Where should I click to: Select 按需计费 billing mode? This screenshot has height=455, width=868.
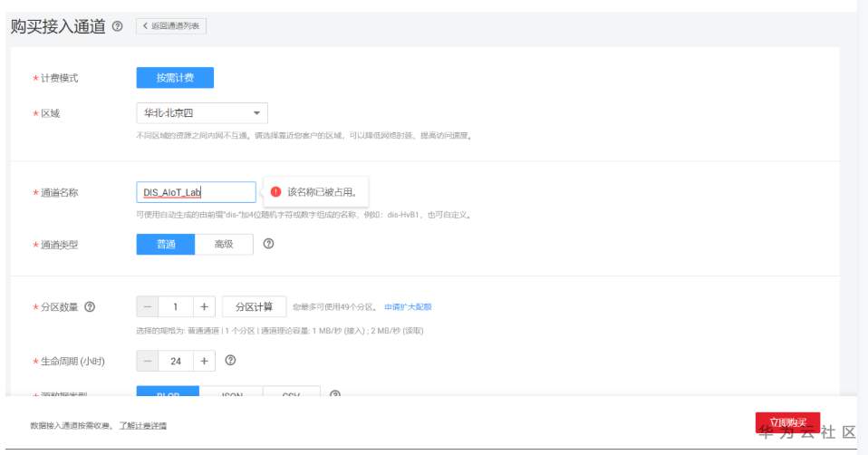tap(175, 77)
